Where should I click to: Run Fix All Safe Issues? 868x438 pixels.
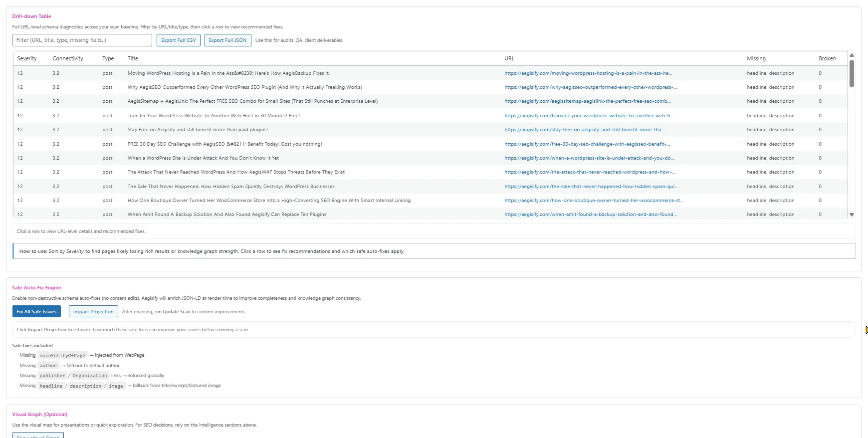click(36, 311)
